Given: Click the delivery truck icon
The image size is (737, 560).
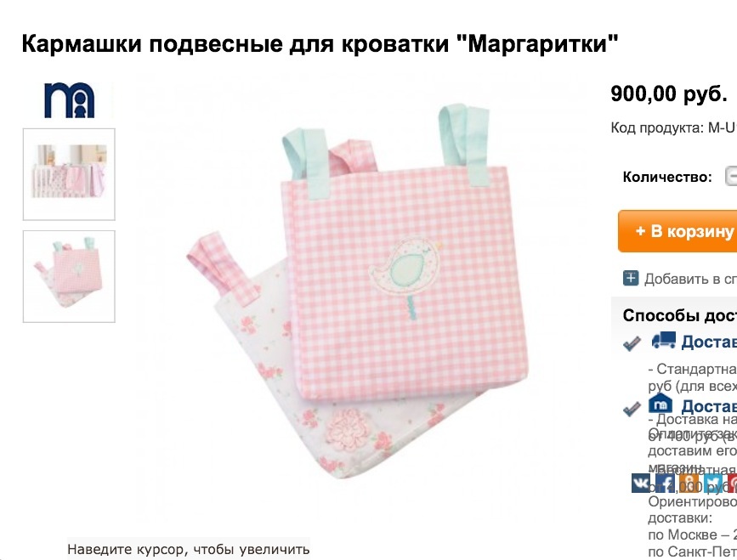Looking at the screenshot, I should click(663, 340).
